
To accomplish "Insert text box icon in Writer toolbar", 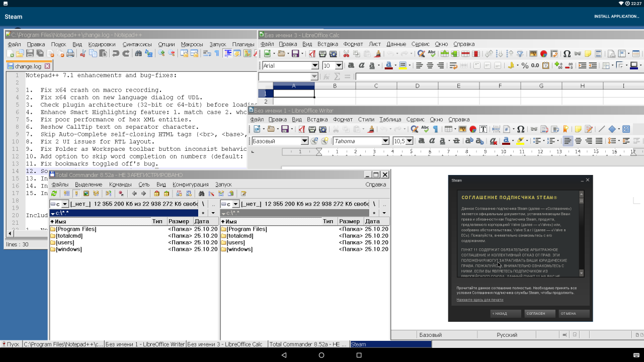I will [484, 129].
